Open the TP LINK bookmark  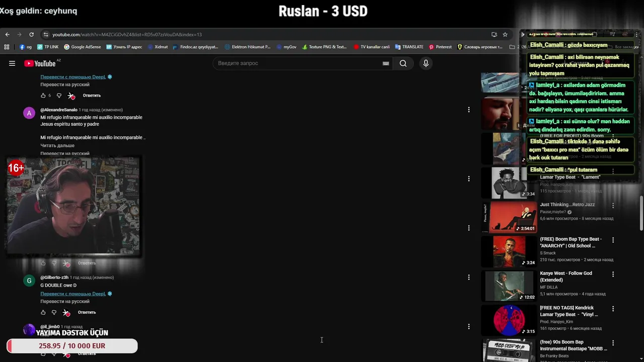(48, 47)
